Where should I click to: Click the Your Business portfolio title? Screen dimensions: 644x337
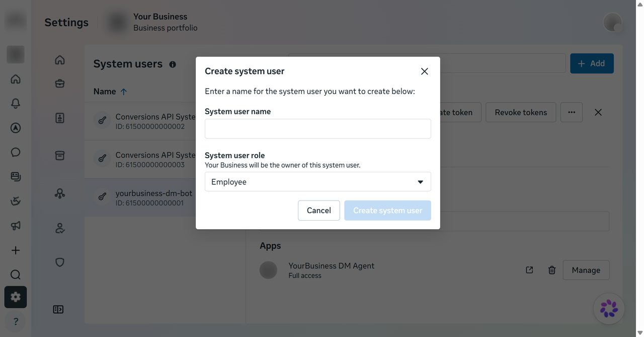(x=160, y=17)
